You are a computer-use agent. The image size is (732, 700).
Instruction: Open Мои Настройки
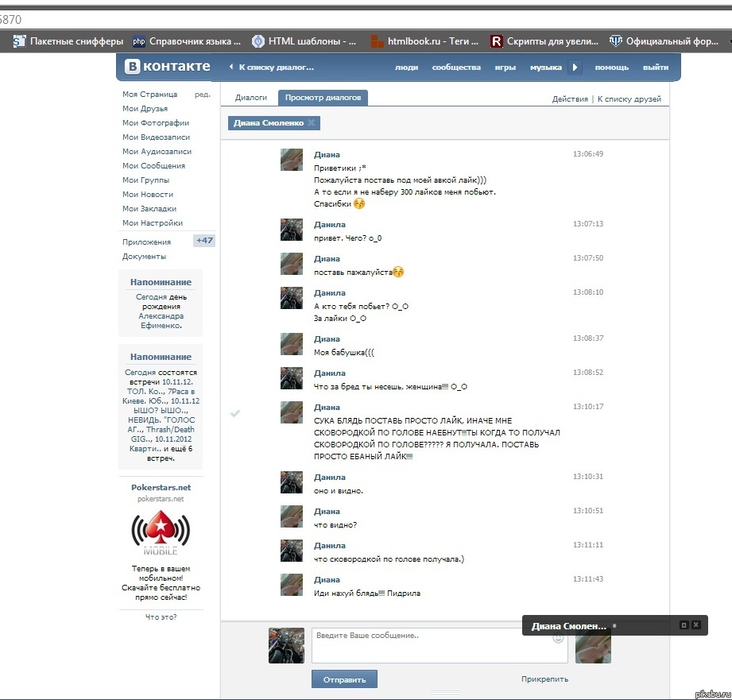(153, 223)
